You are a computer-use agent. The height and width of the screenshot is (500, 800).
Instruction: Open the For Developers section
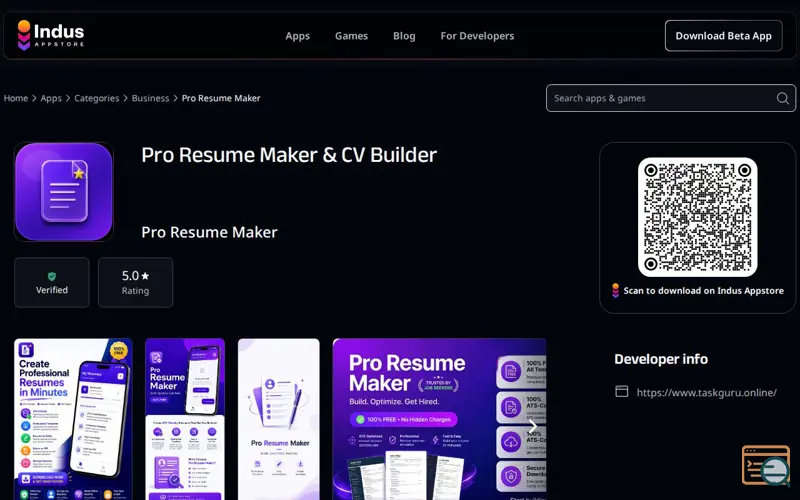click(x=477, y=36)
